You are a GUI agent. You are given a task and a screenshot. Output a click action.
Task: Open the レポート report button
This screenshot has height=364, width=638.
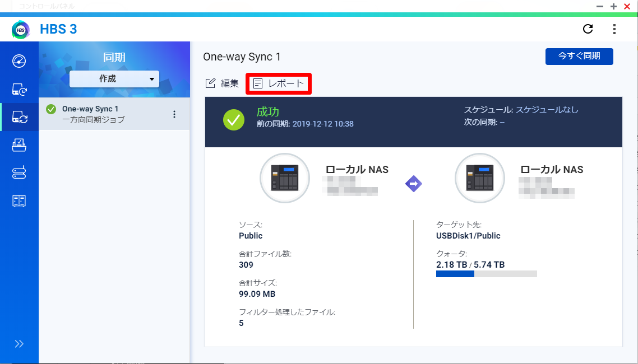(x=279, y=83)
